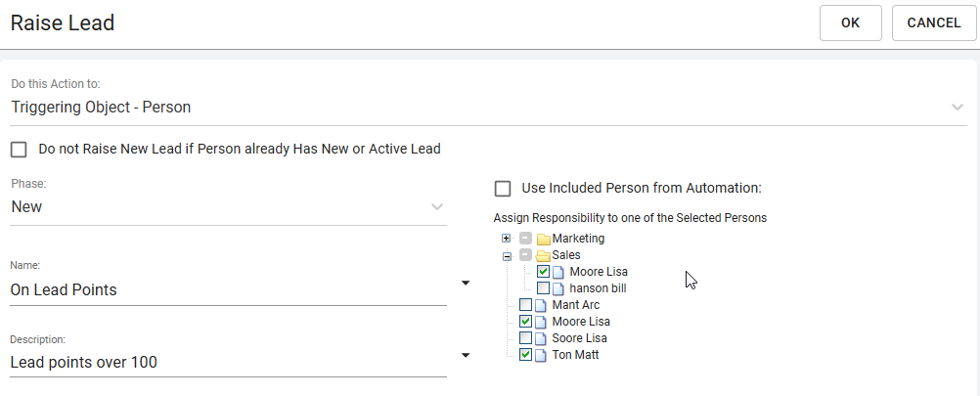This screenshot has height=396, width=980.
Task: Uncheck Moore Lisa under Sales folder
Action: [x=544, y=272]
